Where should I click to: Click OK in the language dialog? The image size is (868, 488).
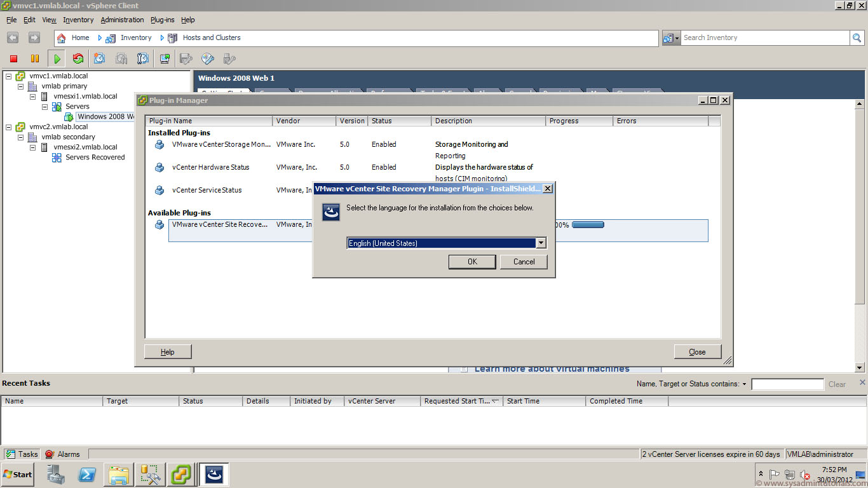pyautogui.click(x=472, y=262)
